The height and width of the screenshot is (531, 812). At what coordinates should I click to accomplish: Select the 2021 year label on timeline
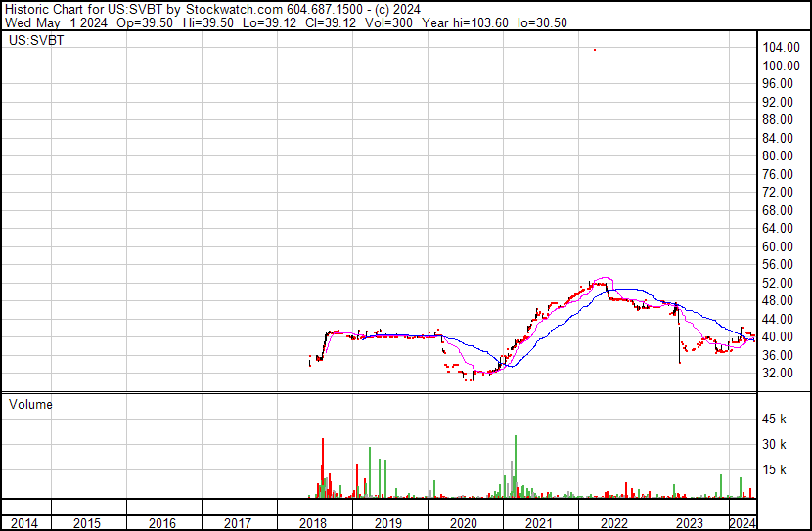pyautogui.click(x=539, y=523)
